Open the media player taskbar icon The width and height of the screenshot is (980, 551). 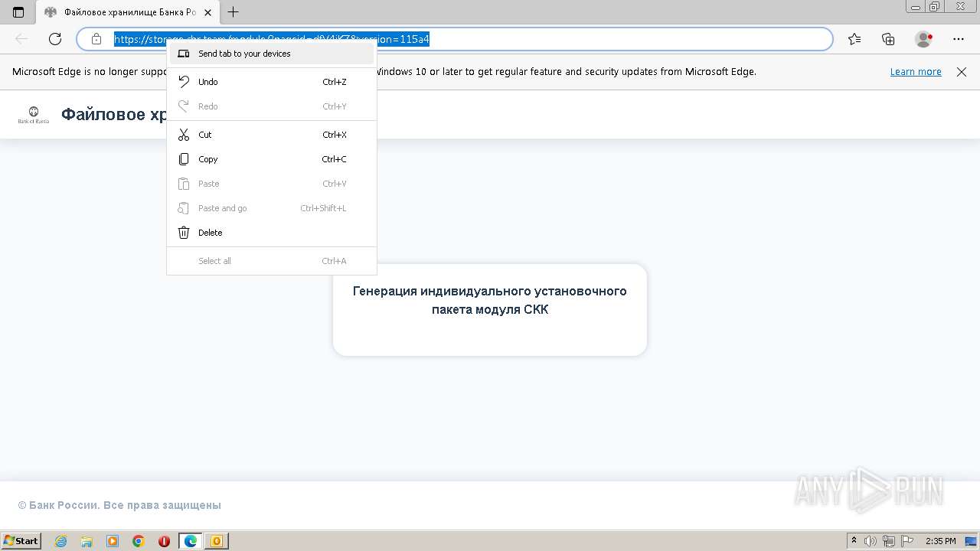click(x=113, y=541)
